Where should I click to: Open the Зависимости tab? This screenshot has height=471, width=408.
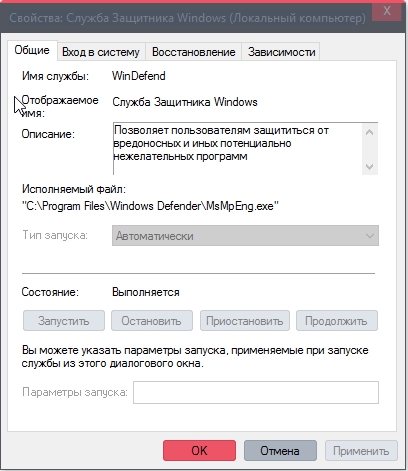pyautogui.click(x=281, y=52)
